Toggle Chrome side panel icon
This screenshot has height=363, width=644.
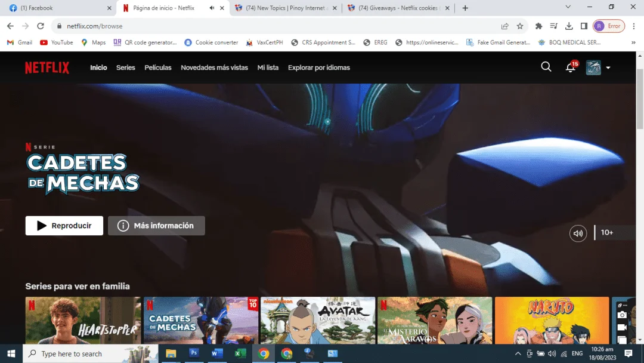[x=584, y=26]
